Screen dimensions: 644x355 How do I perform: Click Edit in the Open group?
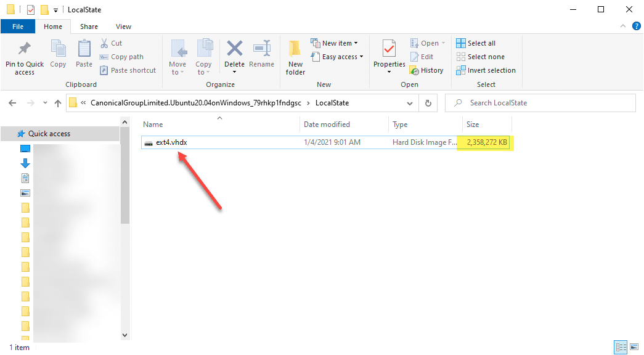(422, 57)
